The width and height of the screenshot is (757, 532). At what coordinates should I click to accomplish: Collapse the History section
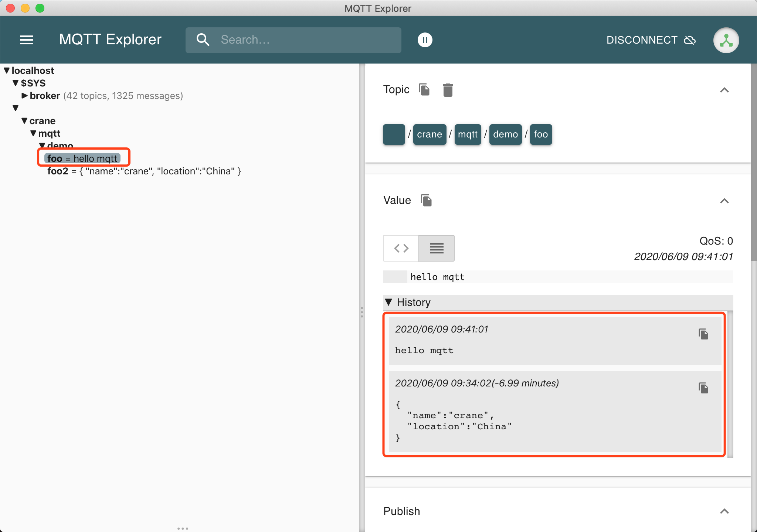[x=388, y=302]
